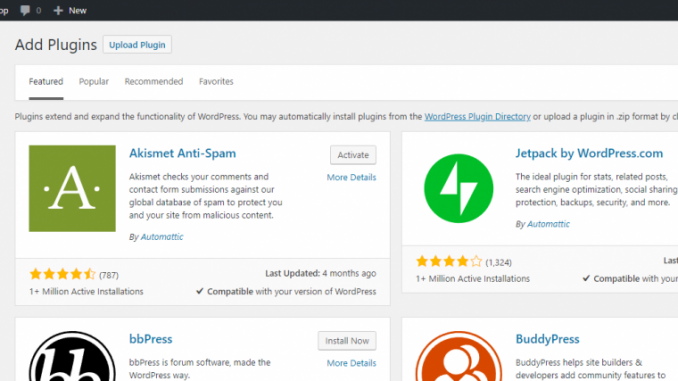View More Details for Akismet
Screen dimensions: 678x381
(x=351, y=177)
